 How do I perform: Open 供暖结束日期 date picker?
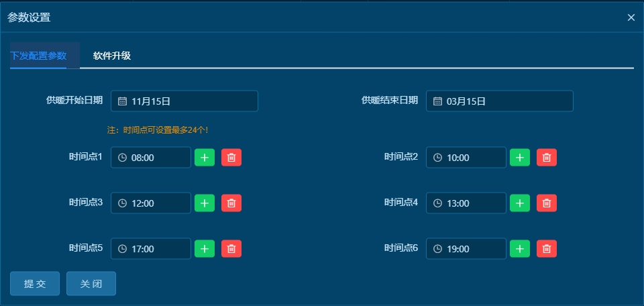pos(500,101)
